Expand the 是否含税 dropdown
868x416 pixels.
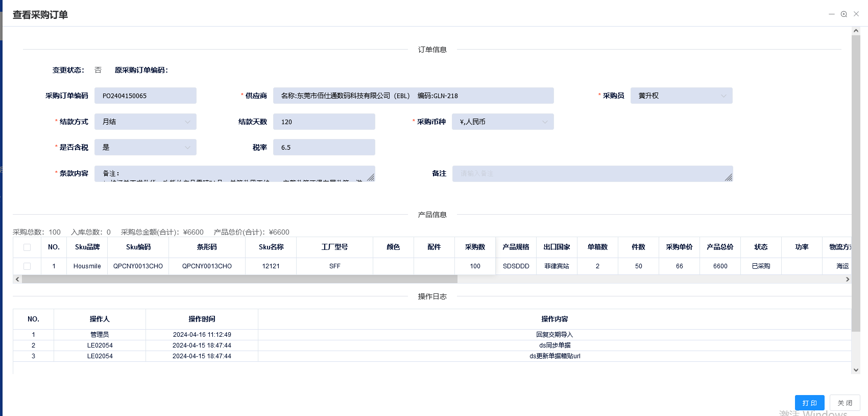145,147
